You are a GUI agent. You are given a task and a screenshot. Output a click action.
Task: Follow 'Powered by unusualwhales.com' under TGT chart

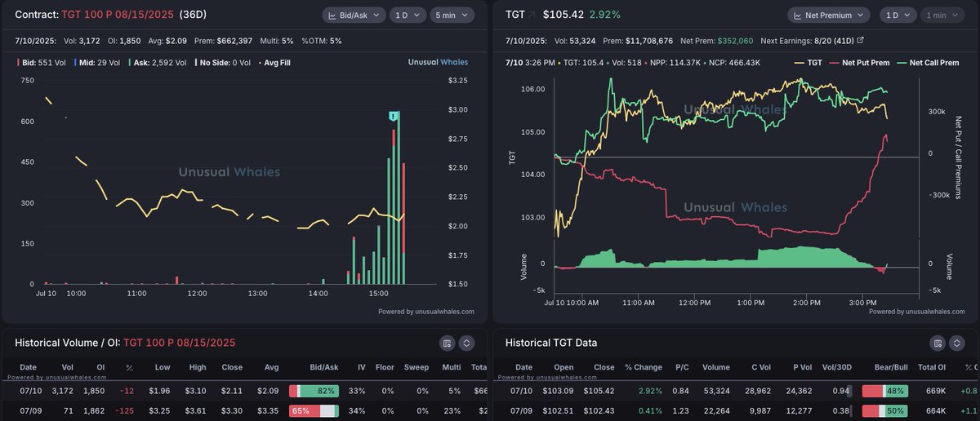point(916,311)
